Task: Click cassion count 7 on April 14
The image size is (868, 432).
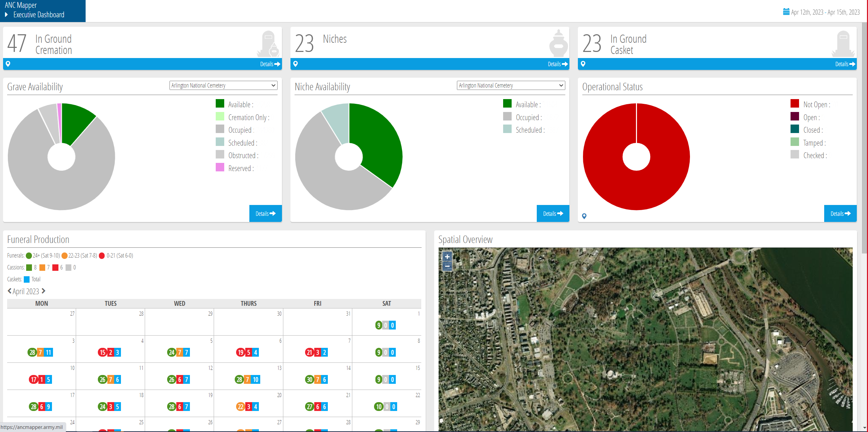Action: coord(318,379)
